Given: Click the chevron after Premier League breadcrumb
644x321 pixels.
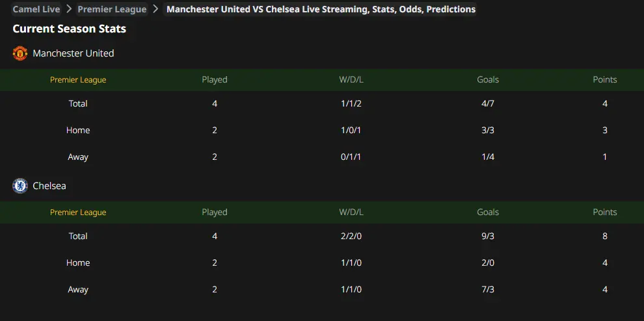Looking at the screenshot, I should [x=155, y=8].
